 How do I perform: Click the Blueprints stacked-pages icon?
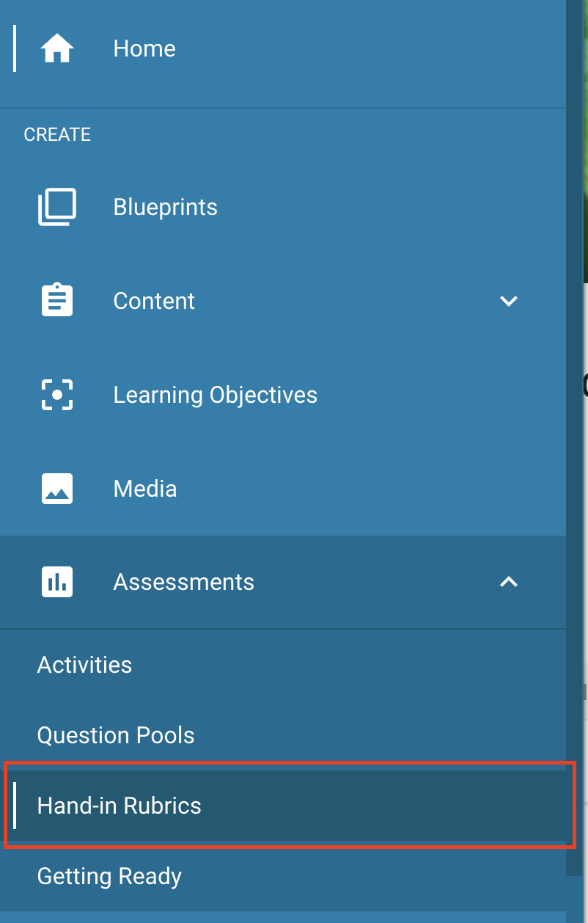(57, 207)
